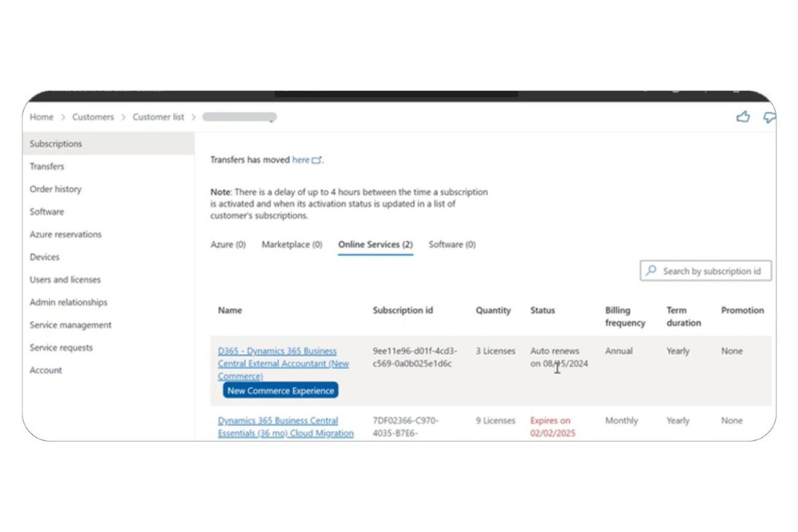
Task: Open Service management in sidebar
Action: pyautogui.click(x=71, y=325)
